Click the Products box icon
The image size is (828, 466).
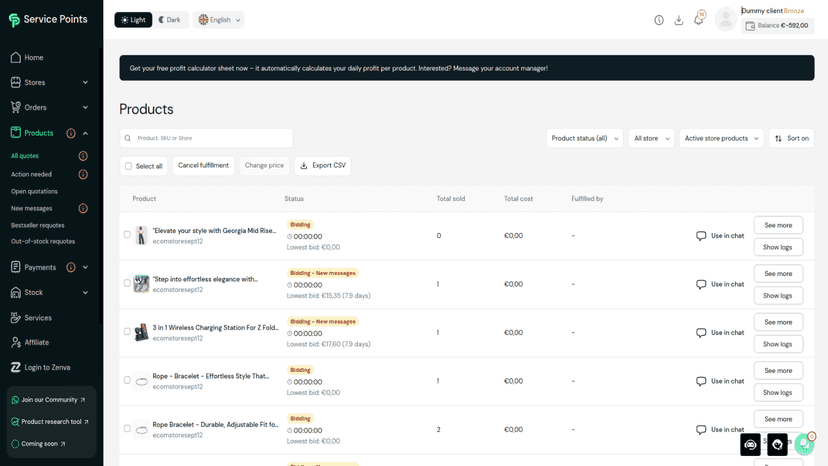15,133
